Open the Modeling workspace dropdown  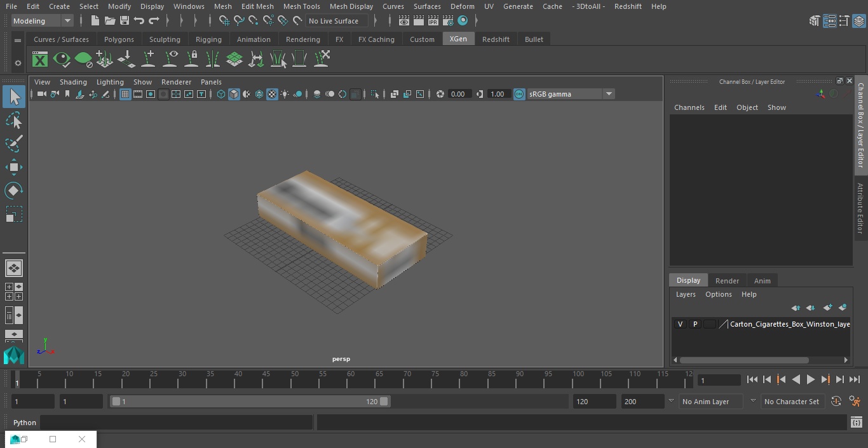43,21
